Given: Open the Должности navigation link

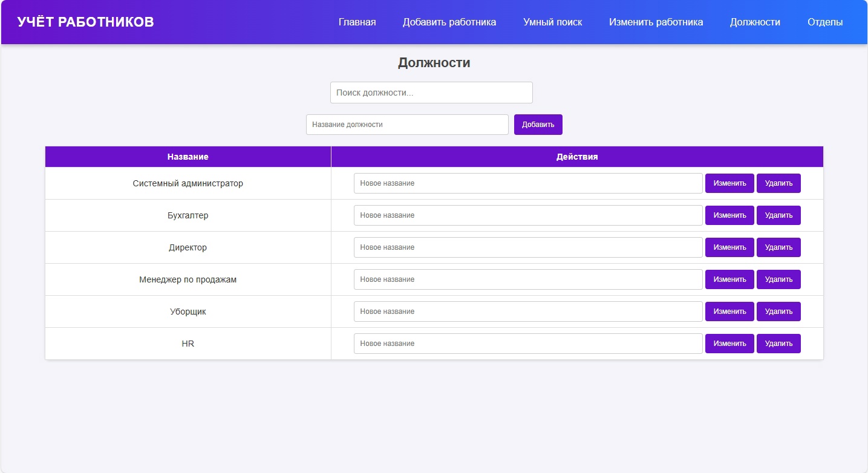Looking at the screenshot, I should (755, 22).
